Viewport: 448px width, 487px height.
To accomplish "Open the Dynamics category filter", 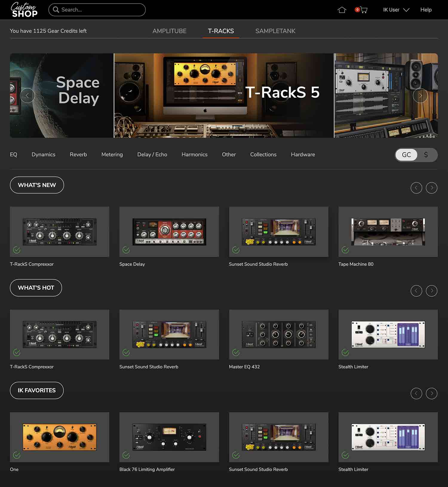I will 43,154.
